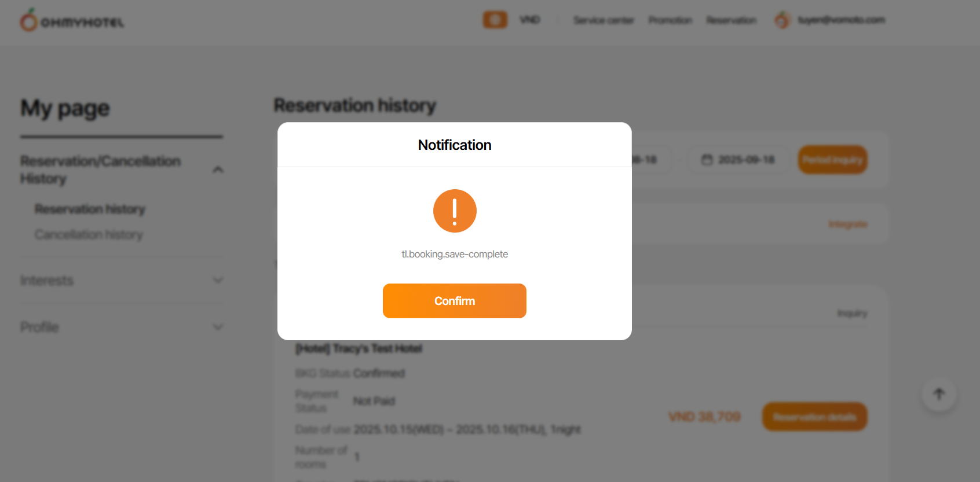The height and width of the screenshot is (482, 980).
Task: Expand the Interests section
Action: [x=218, y=281]
